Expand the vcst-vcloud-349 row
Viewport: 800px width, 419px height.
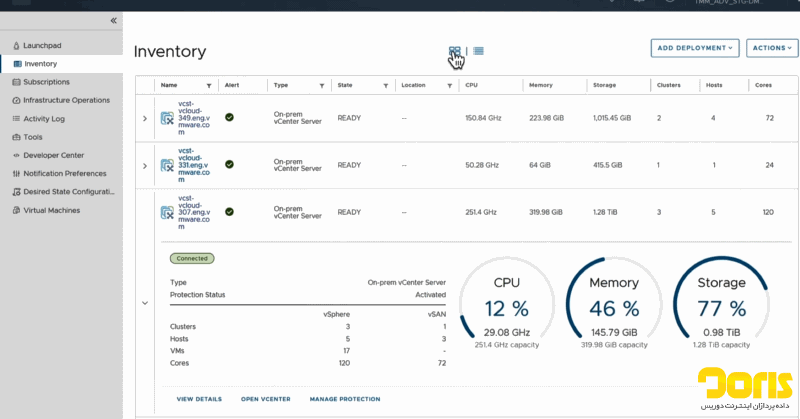(x=145, y=118)
